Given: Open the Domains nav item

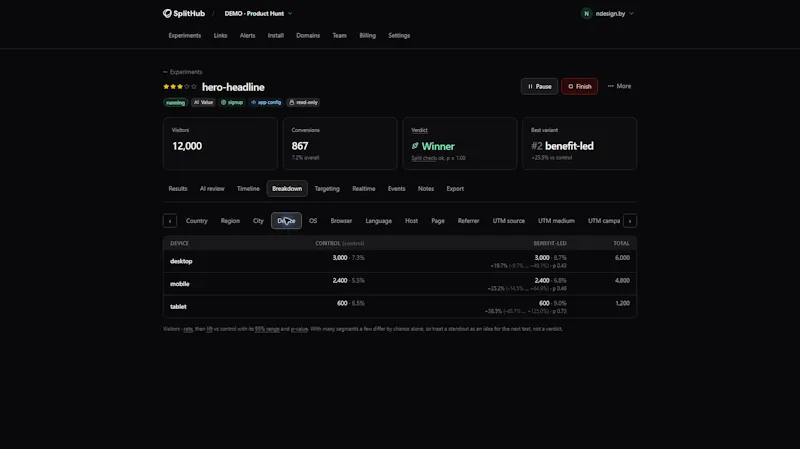Looking at the screenshot, I should (x=308, y=36).
